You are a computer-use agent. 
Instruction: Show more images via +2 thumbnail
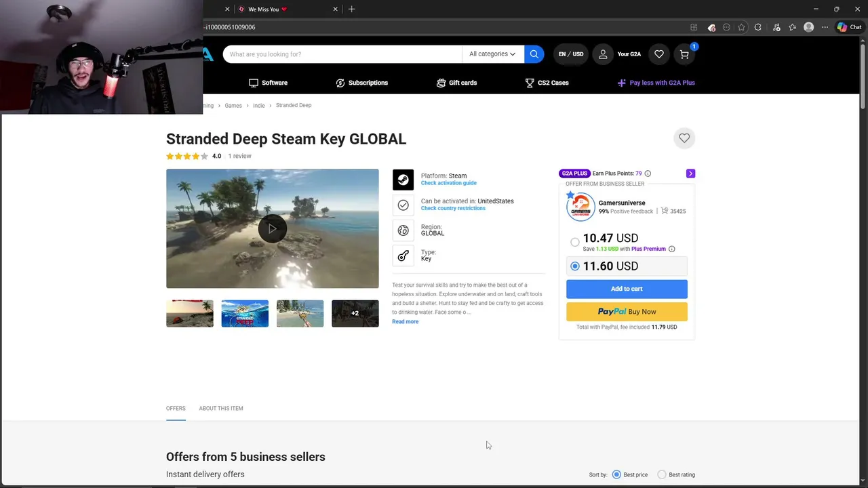(x=355, y=313)
